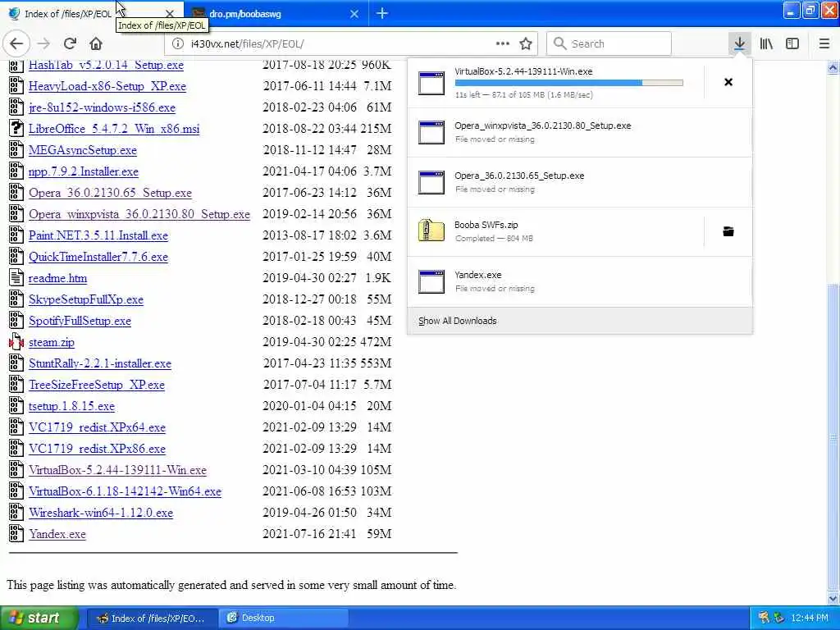Image resolution: width=840 pixels, height=630 pixels.
Task: Select Opera_36.0.2130.65_Setup.exe entry in downloads panel
Action: tap(579, 182)
